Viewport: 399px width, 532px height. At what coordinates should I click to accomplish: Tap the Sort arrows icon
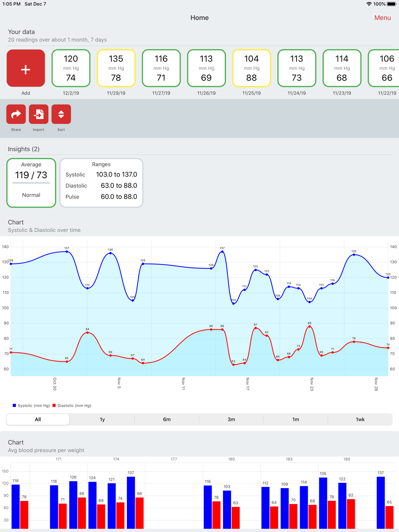pyautogui.click(x=61, y=114)
